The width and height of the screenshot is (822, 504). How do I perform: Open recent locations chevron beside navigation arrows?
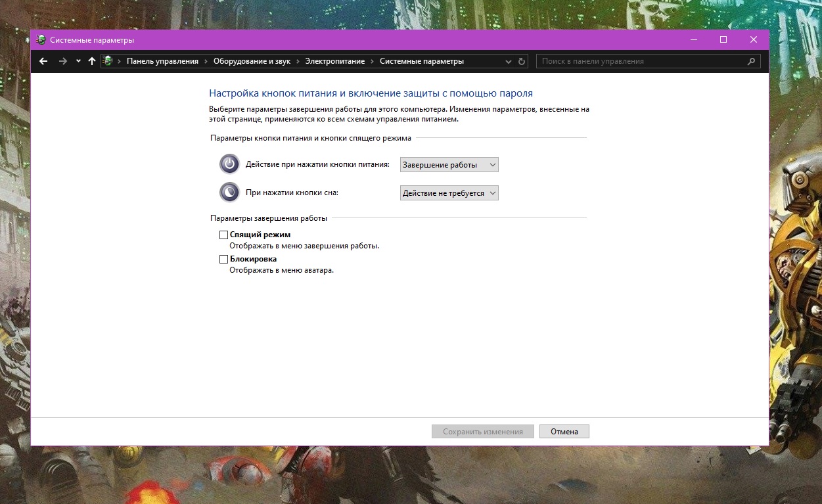point(78,61)
